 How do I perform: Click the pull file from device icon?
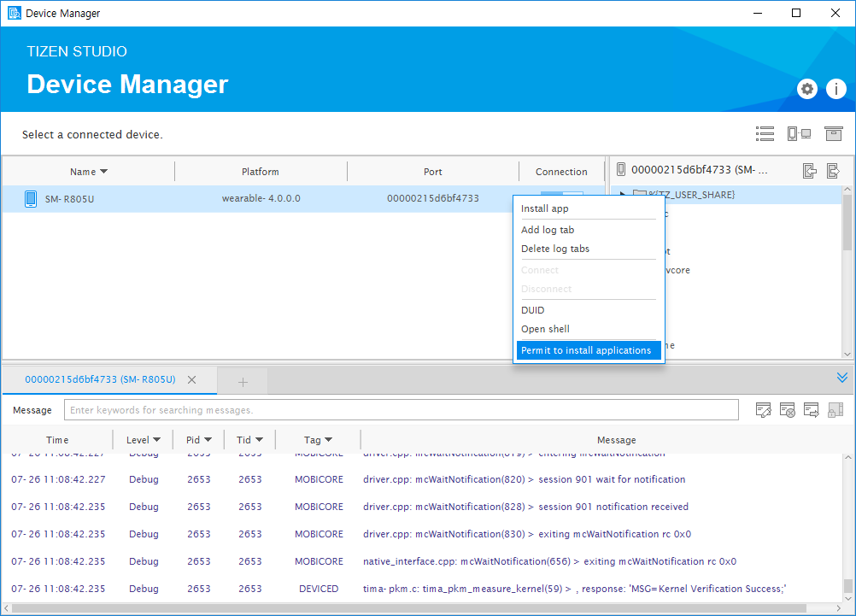point(810,171)
